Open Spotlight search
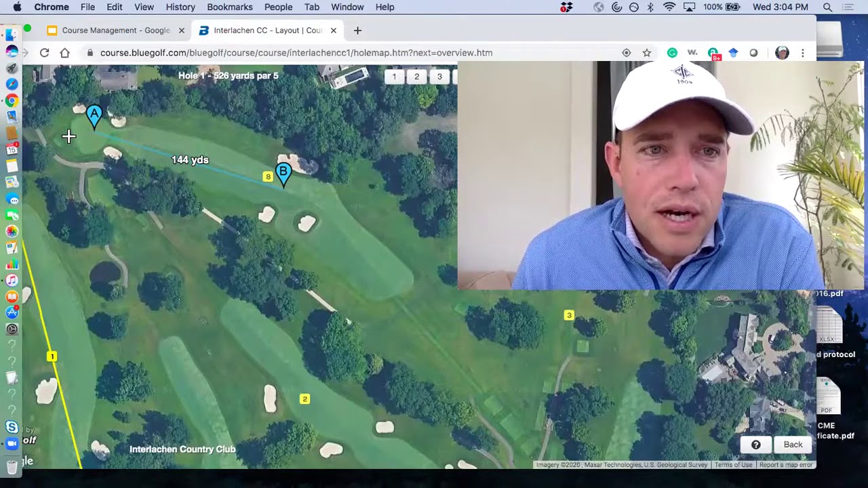 click(x=827, y=7)
